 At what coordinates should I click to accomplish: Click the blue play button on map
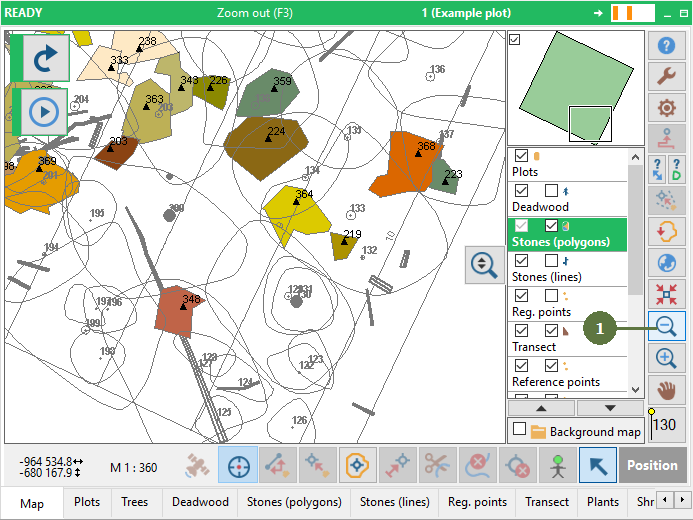(x=42, y=111)
